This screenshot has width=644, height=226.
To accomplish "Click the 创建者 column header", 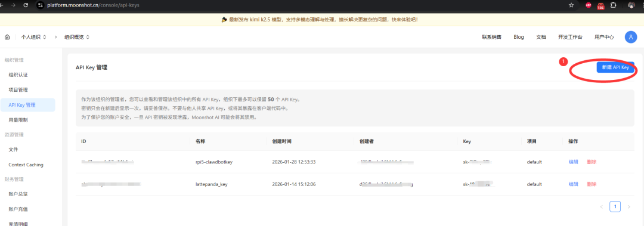I will [x=366, y=141].
